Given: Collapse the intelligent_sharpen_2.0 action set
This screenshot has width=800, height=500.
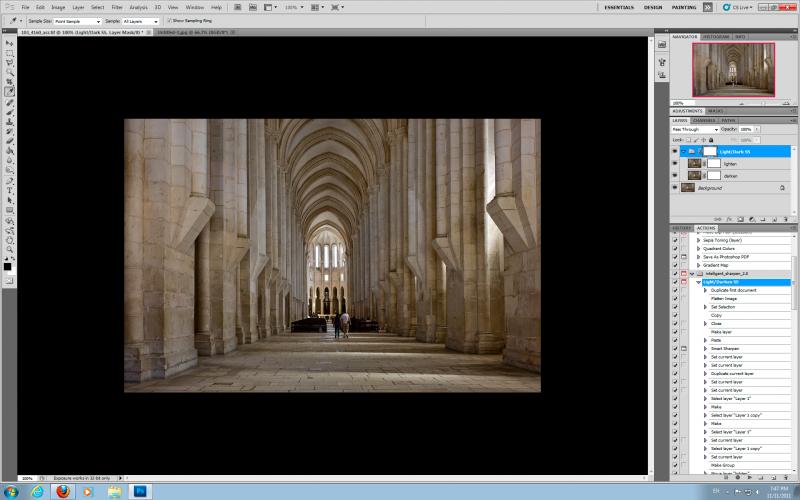Looking at the screenshot, I should point(692,274).
